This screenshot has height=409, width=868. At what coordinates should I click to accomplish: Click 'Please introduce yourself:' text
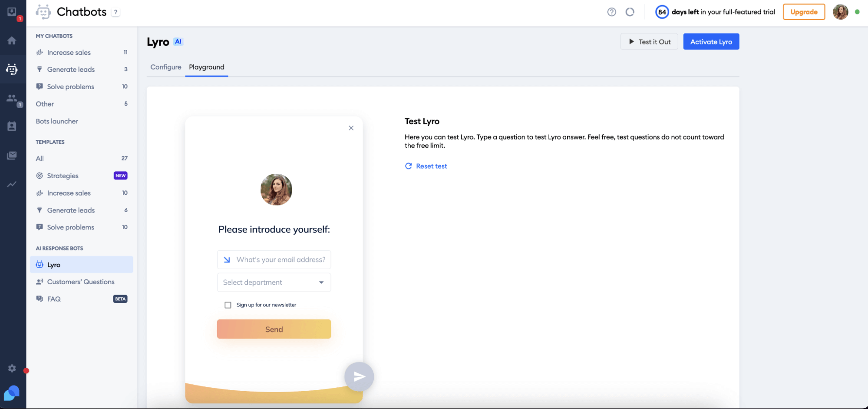coord(274,229)
